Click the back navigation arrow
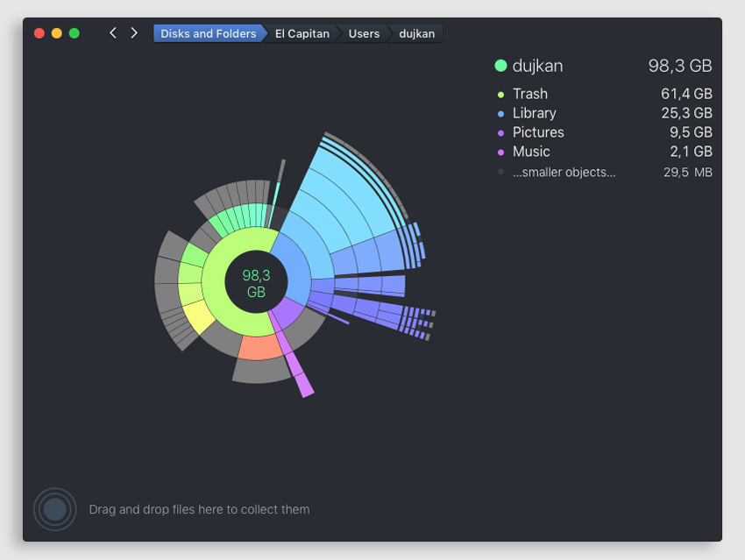 pos(112,33)
